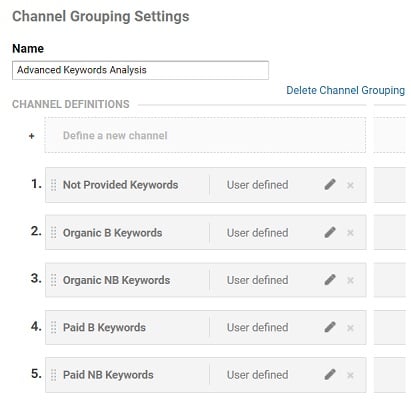Remove the Organic NB Keywords channel
411x400 pixels.
pyautogui.click(x=350, y=280)
